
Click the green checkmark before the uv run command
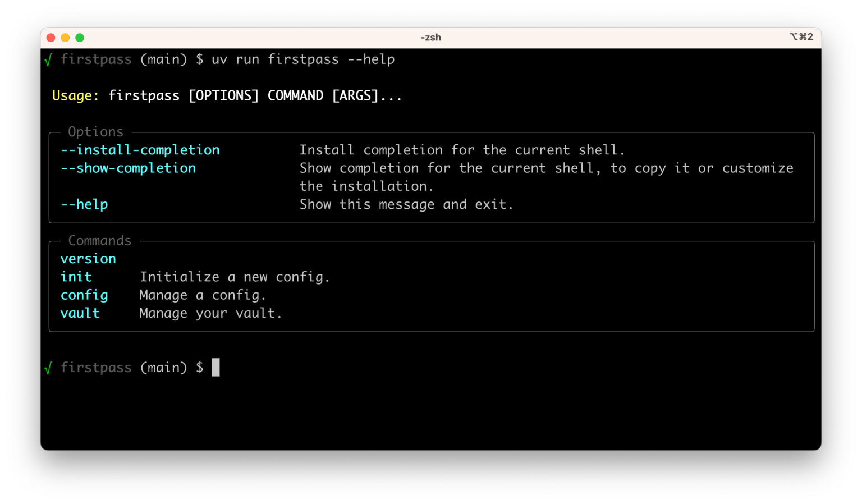point(48,60)
